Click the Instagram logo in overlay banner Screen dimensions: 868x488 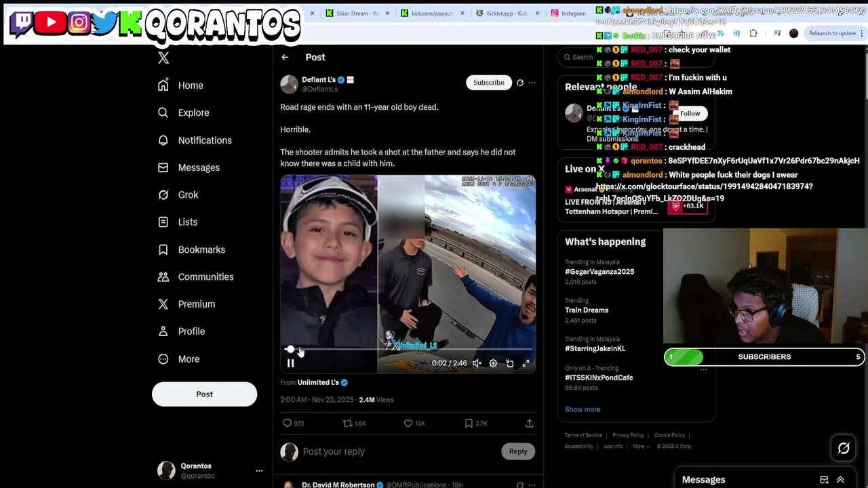tap(79, 22)
